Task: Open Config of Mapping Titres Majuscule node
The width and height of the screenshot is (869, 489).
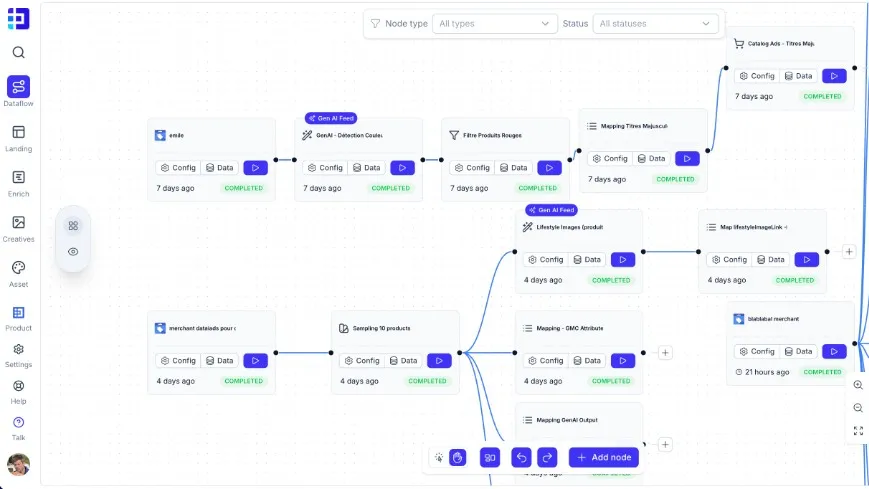Action: point(610,159)
